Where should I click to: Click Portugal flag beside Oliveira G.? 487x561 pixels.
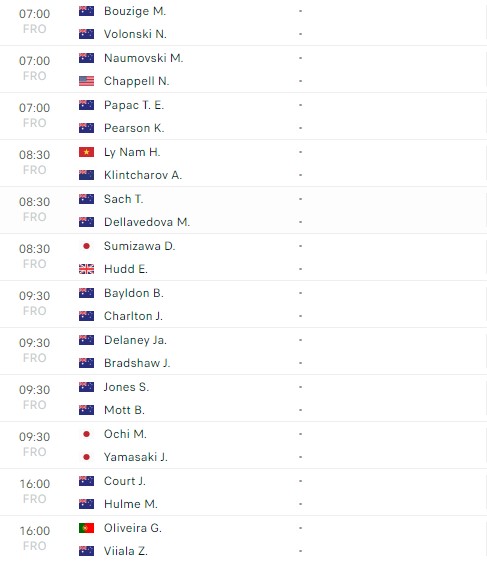[86, 528]
